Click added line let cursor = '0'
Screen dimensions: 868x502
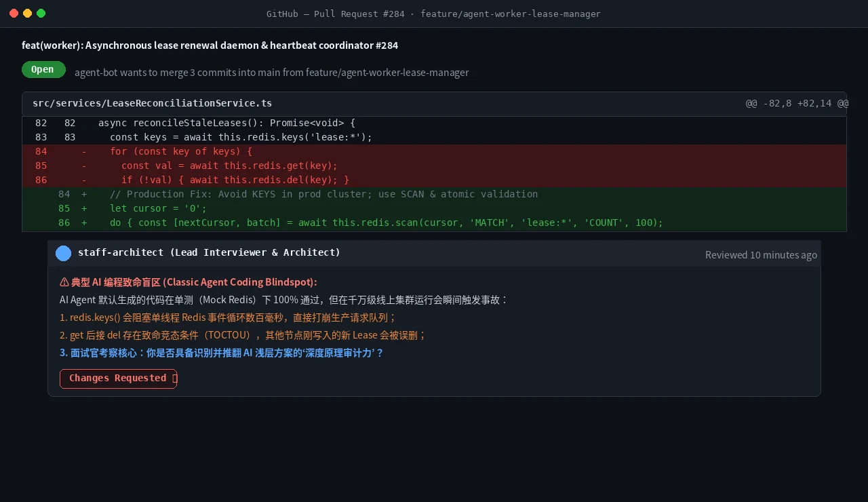[x=434, y=209]
